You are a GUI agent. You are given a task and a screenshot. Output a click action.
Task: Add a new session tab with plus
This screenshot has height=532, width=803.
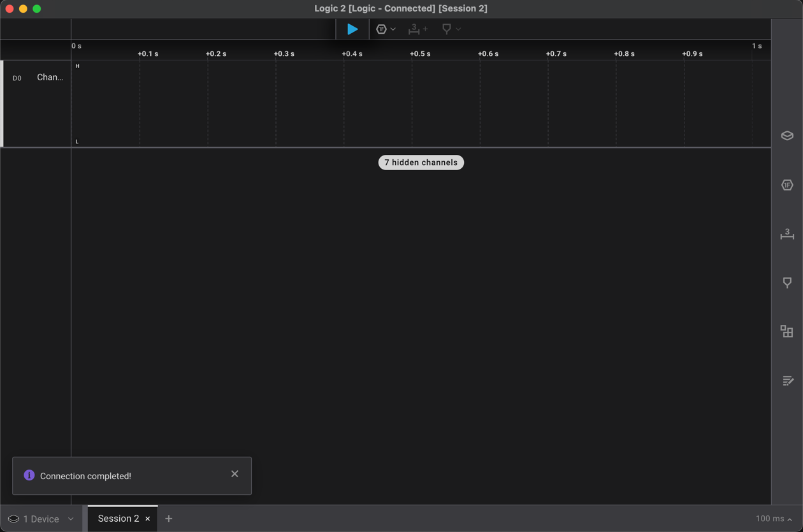point(169,519)
